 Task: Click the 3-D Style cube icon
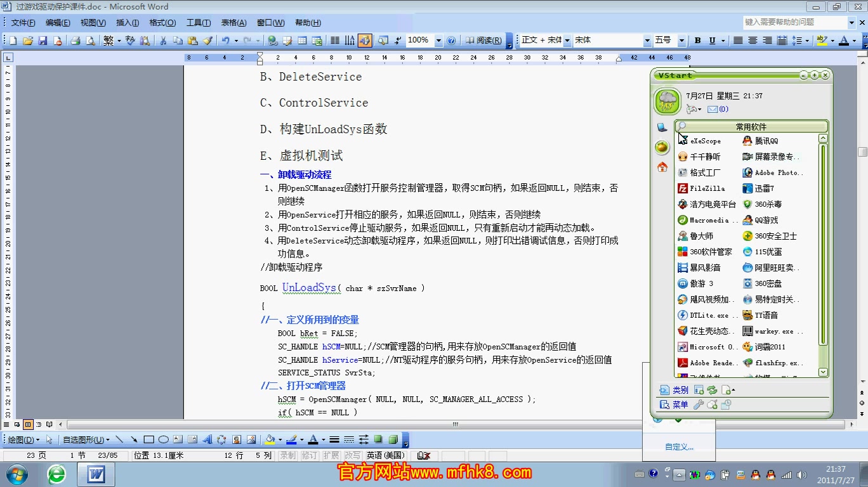click(x=393, y=439)
